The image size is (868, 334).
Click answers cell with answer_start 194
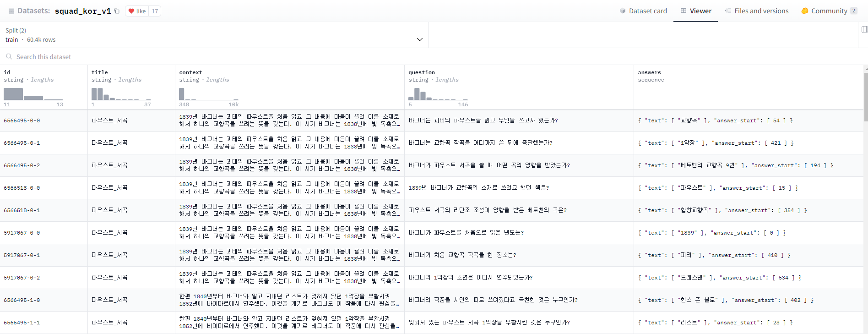(x=749, y=165)
